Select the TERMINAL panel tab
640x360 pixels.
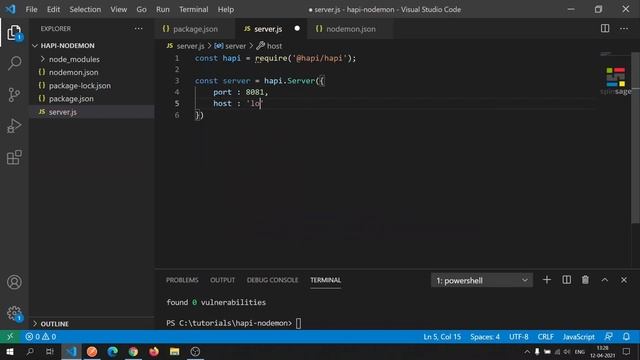coord(325,280)
